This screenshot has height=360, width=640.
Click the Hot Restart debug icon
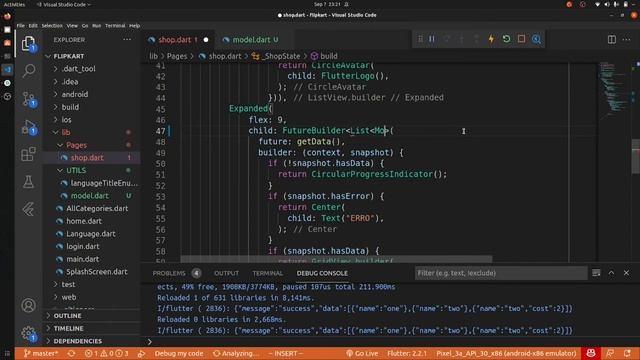pyautogui.click(x=506, y=39)
